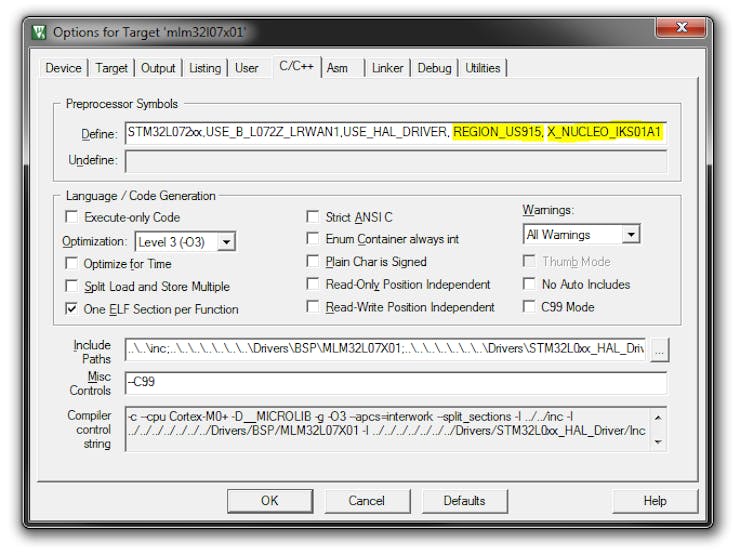Click the compiler string scroll up arrow
The image size is (739, 555).
pyautogui.click(x=658, y=418)
